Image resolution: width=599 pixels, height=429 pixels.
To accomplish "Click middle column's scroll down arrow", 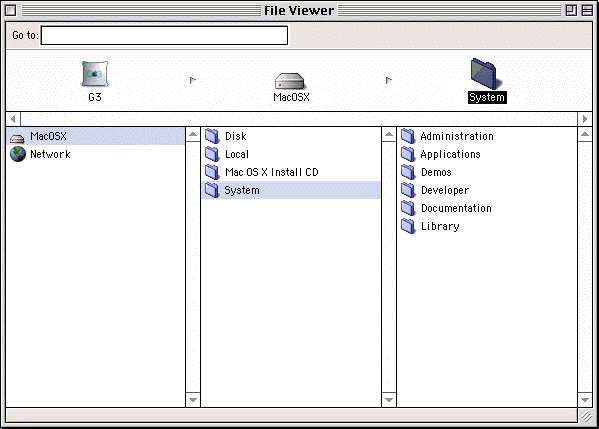I will click(389, 400).
